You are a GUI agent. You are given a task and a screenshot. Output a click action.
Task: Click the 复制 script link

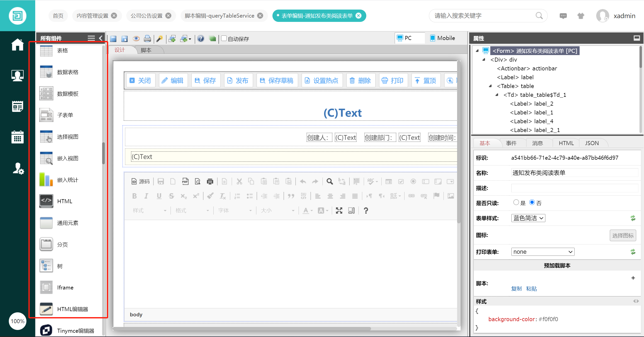pos(516,289)
